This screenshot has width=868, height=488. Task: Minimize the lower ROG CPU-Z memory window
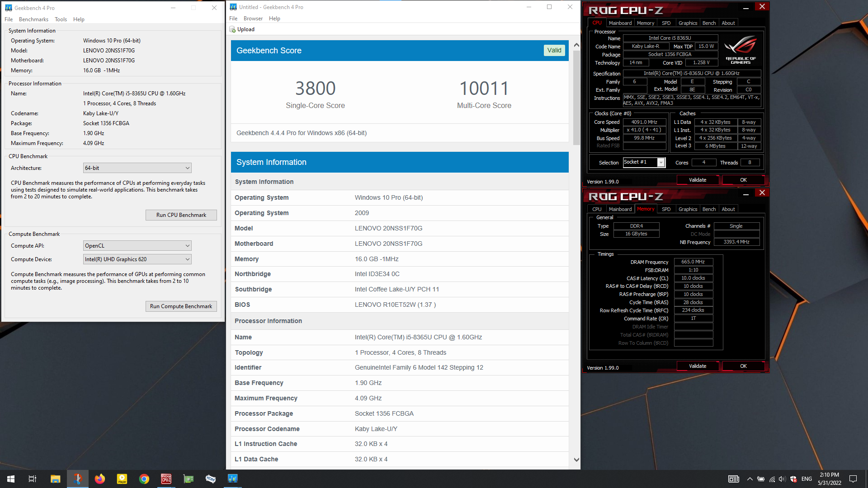pyautogui.click(x=746, y=193)
